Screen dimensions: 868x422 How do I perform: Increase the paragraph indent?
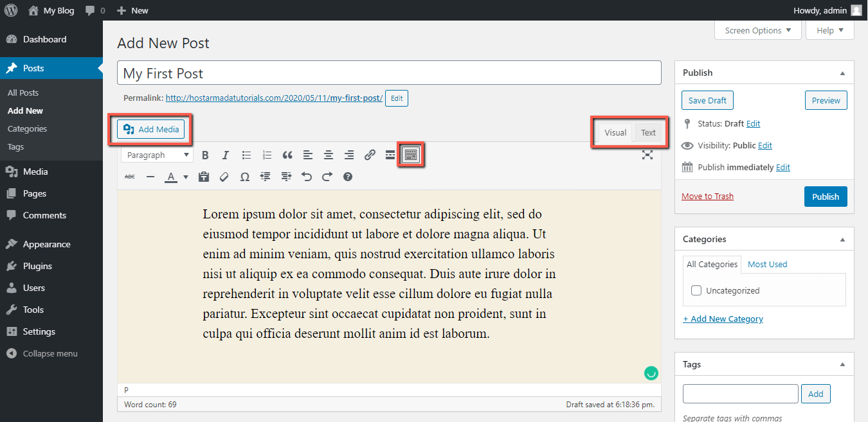click(286, 177)
